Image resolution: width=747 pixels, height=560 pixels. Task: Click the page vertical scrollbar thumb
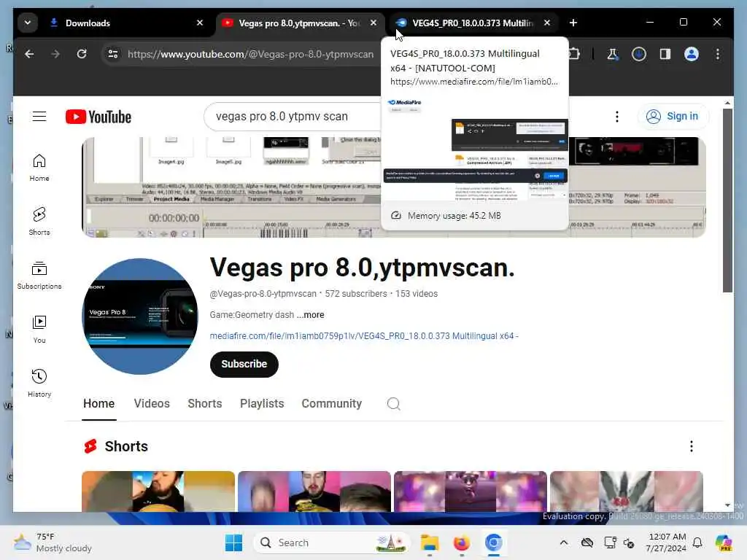point(727,201)
